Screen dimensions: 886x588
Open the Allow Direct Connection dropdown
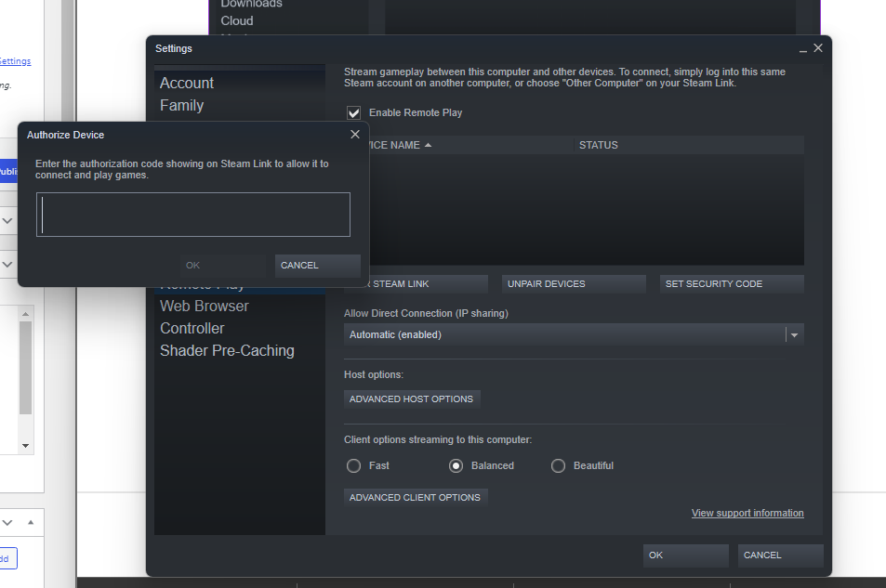(574, 334)
